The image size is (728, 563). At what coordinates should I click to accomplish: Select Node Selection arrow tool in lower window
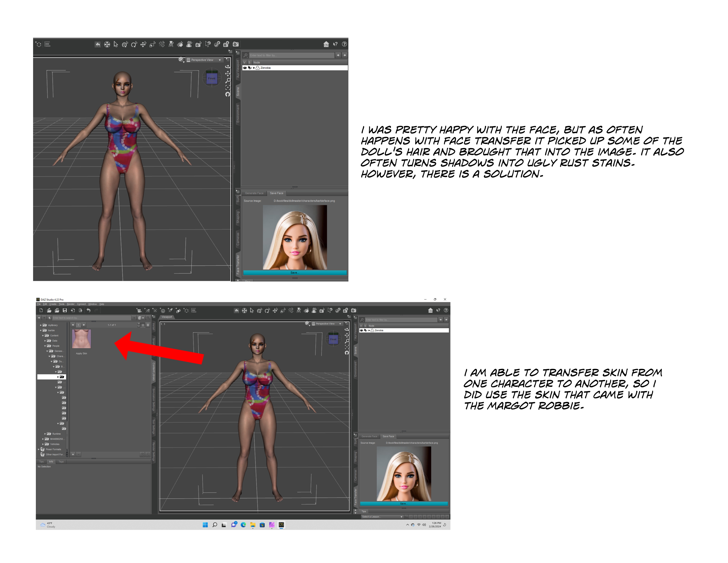click(252, 311)
